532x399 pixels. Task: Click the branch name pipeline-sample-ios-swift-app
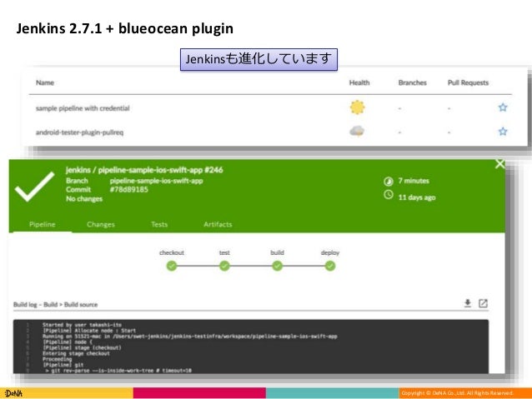coord(157,181)
